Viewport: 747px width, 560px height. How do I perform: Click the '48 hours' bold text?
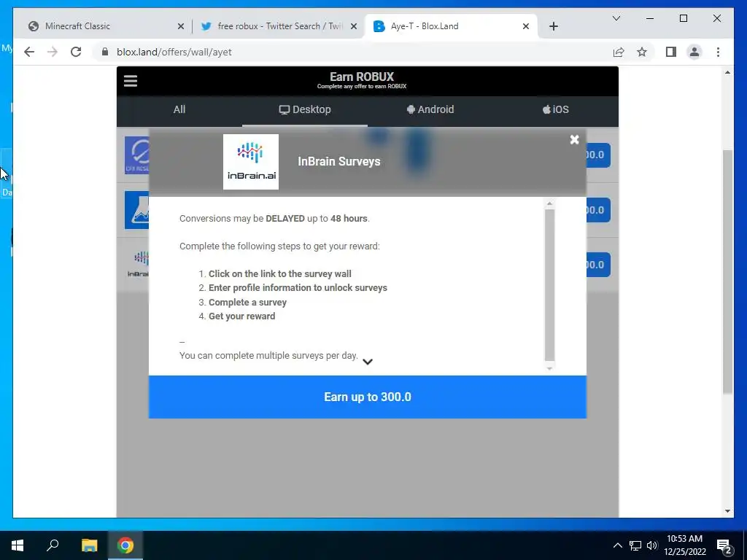pyautogui.click(x=349, y=219)
